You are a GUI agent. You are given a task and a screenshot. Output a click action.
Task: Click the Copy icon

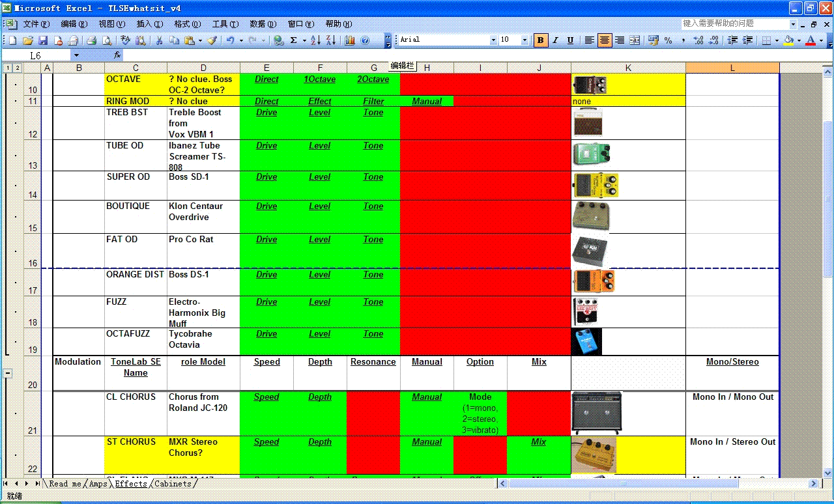pyautogui.click(x=174, y=40)
